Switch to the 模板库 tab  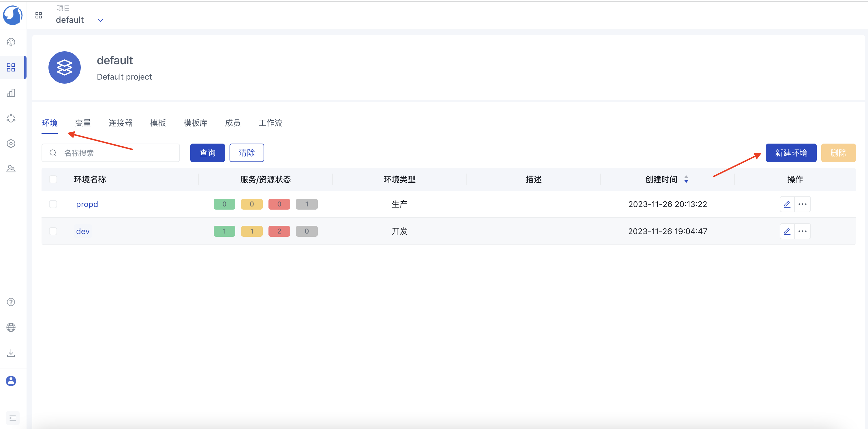[196, 123]
